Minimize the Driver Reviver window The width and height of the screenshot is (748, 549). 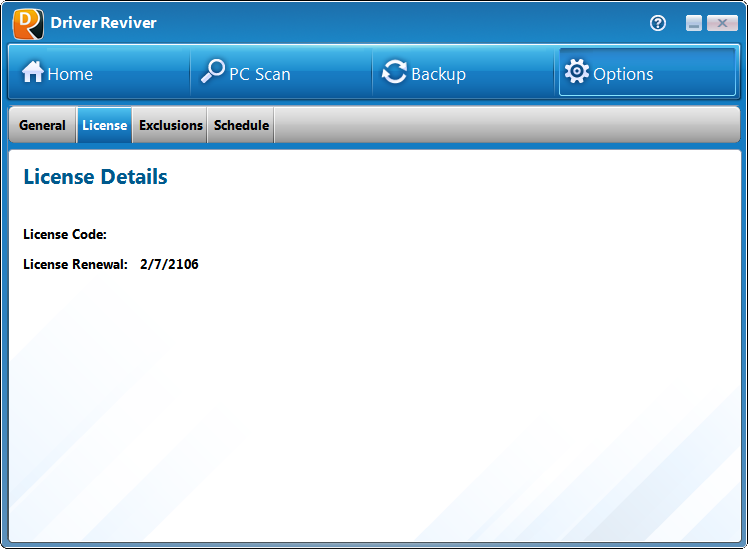[694, 23]
